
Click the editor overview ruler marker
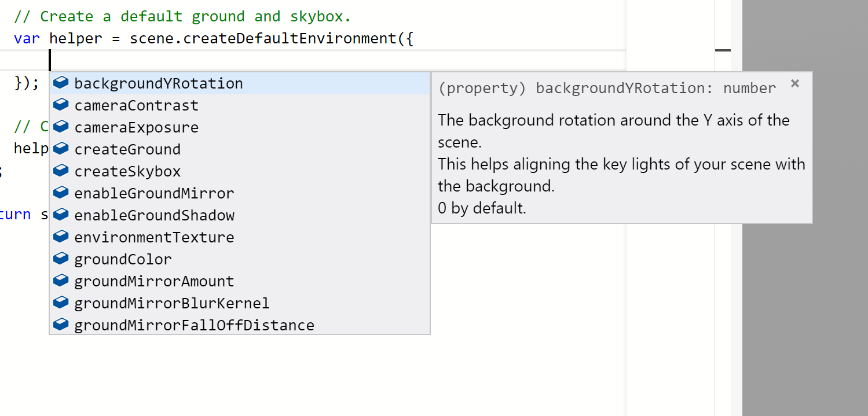tap(723, 50)
